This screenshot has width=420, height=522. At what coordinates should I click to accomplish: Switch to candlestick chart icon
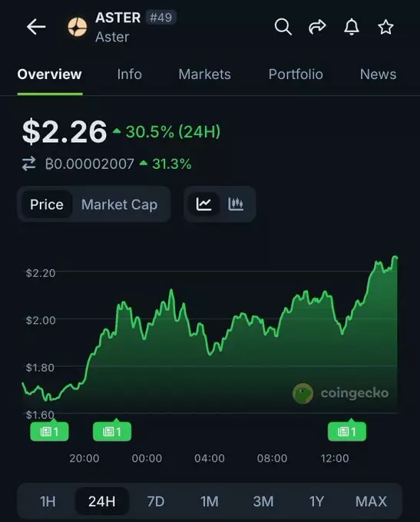point(236,204)
